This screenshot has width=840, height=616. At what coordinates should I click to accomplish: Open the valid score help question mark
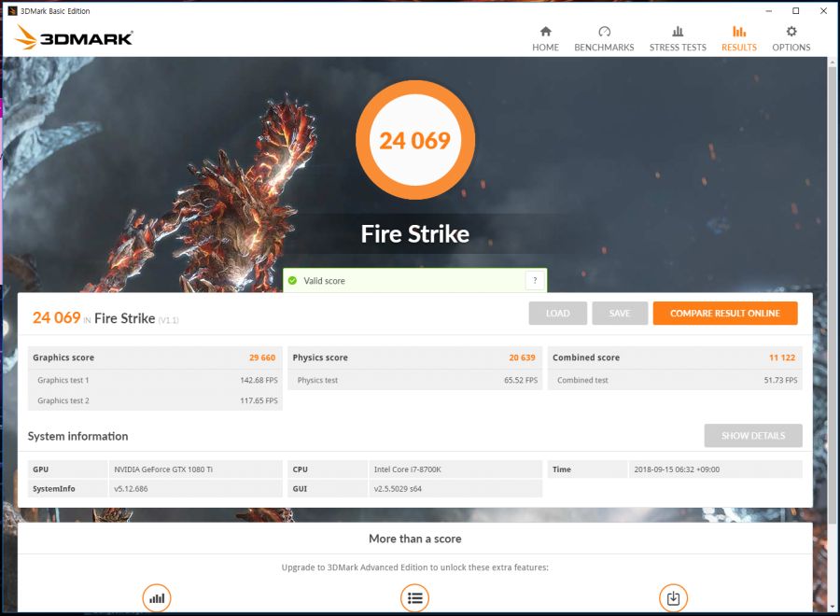click(x=535, y=280)
